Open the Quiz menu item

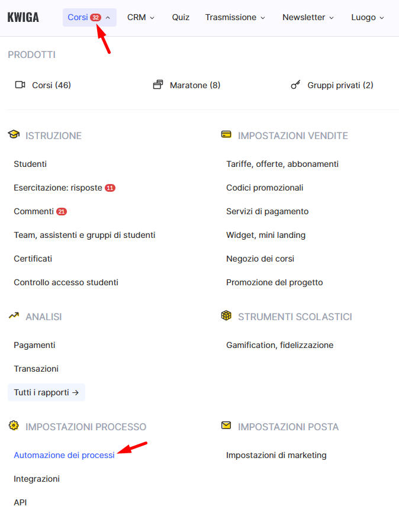click(181, 18)
